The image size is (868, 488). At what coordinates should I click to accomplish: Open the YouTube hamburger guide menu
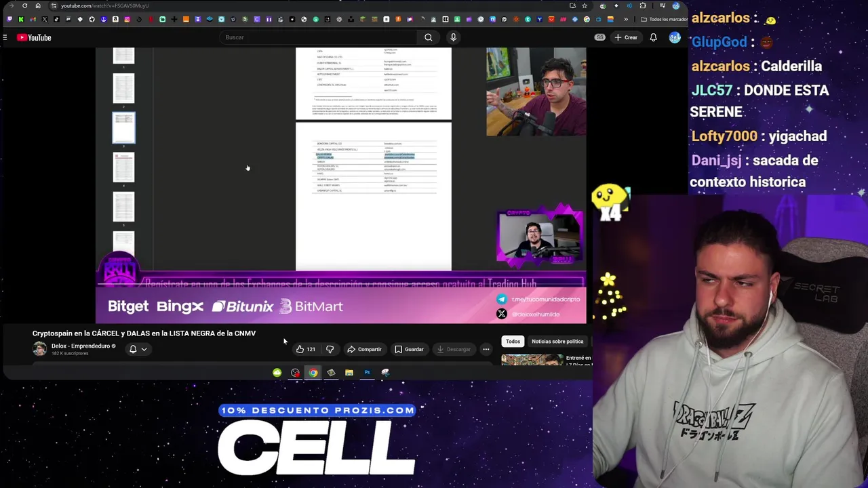click(x=5, y=37)
